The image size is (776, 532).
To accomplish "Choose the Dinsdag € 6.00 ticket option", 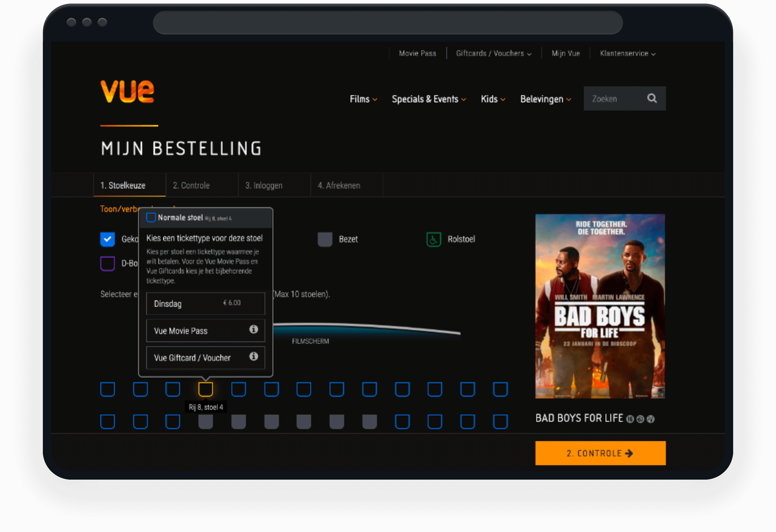I will (206, 303).
